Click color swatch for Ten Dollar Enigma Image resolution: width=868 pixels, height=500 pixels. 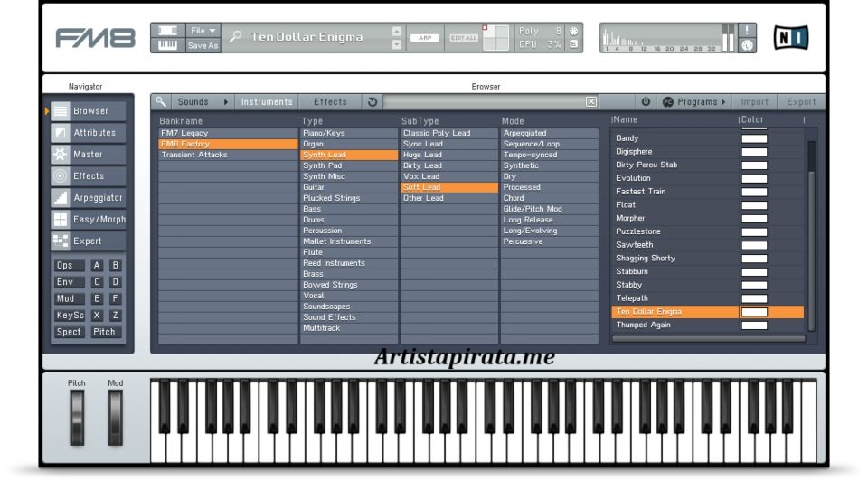coord(754,312)
